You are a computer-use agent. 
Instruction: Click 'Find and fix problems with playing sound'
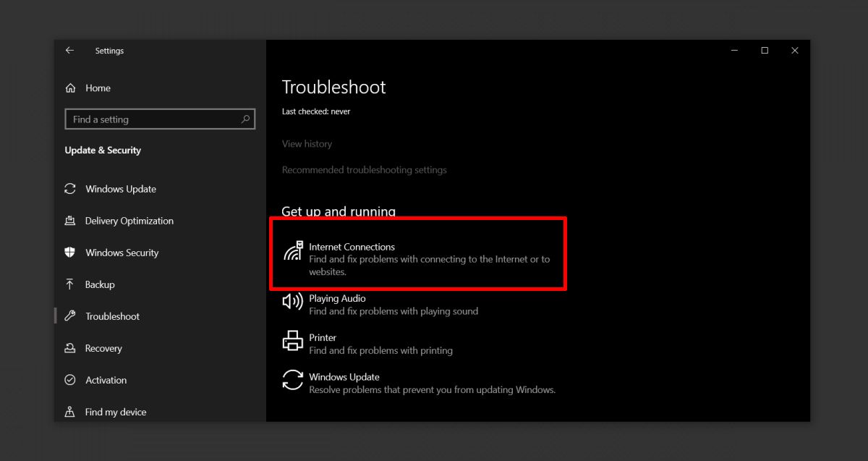point(393,311)
